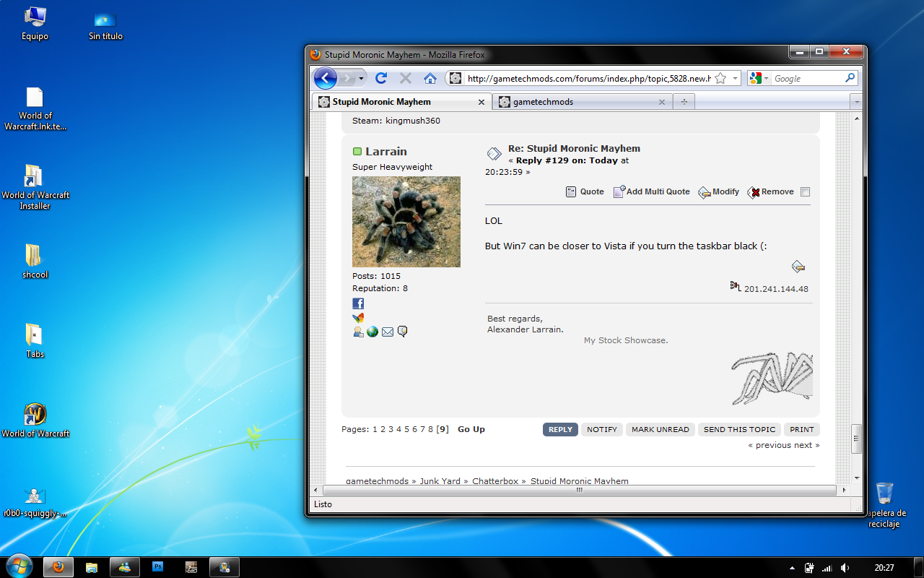Open Sin título desktop icon

[105, 25]
